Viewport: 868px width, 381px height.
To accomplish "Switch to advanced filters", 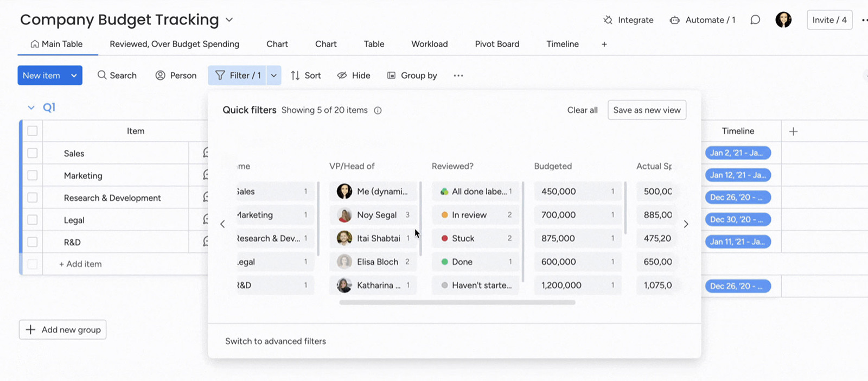I will (x=276, y=341).
